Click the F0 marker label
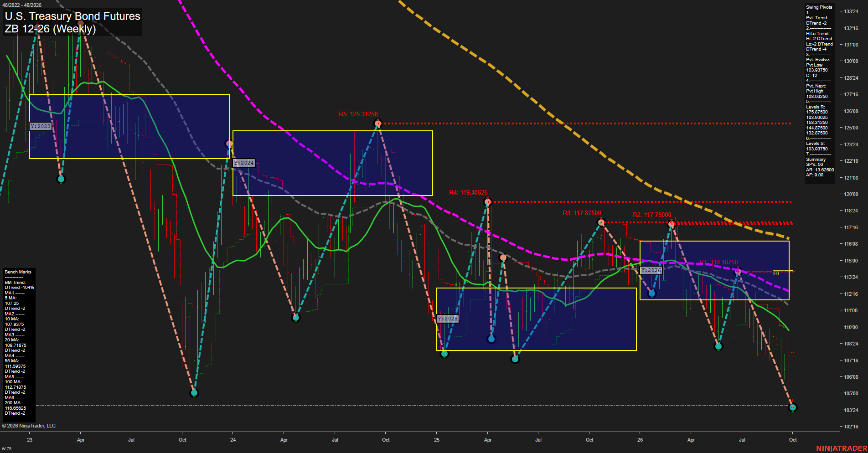Viewport: 868px width, 453px height. click(x=776, y=273)
